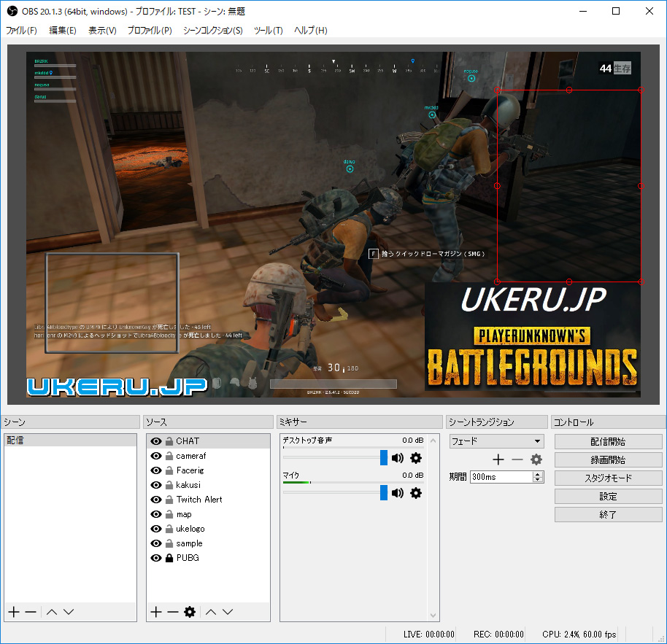Increase transition duration with up stepper
Viewport: 667px width, 644px height.
click(538, 474)
